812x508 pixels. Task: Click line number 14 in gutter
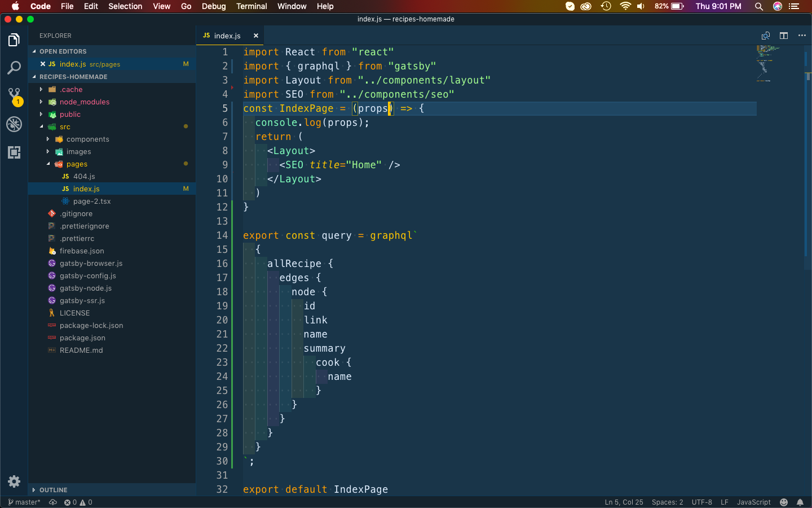pyautogui.click(x=222, y=235)
